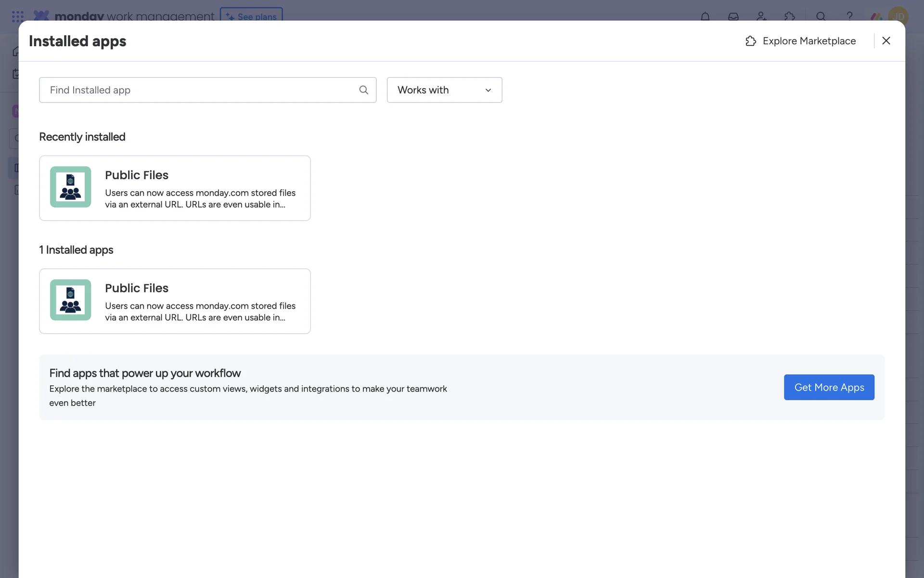
Task: Open the help question mark icon
Action: [849, 16]
